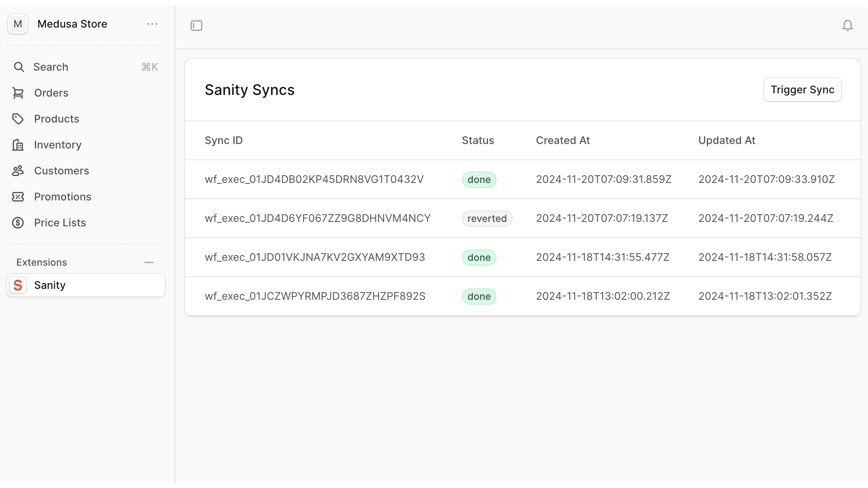Open the Orders menu entry

point(51,92)
